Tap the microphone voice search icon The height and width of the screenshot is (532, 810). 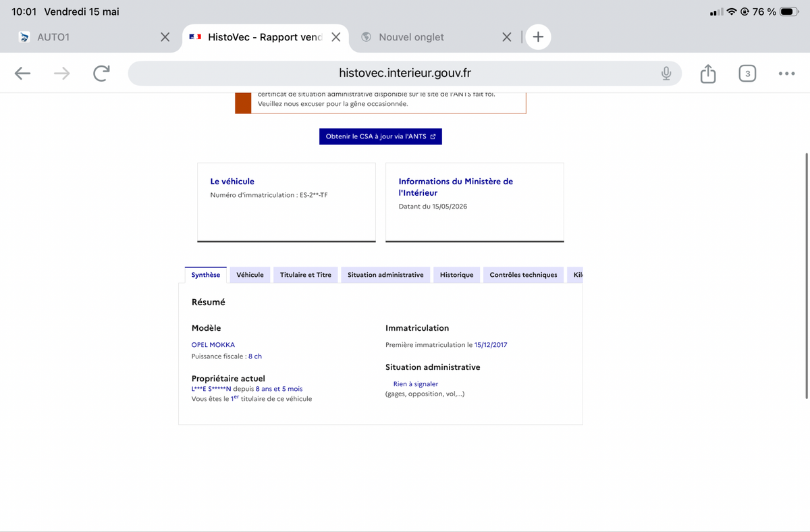click(666, 74)
